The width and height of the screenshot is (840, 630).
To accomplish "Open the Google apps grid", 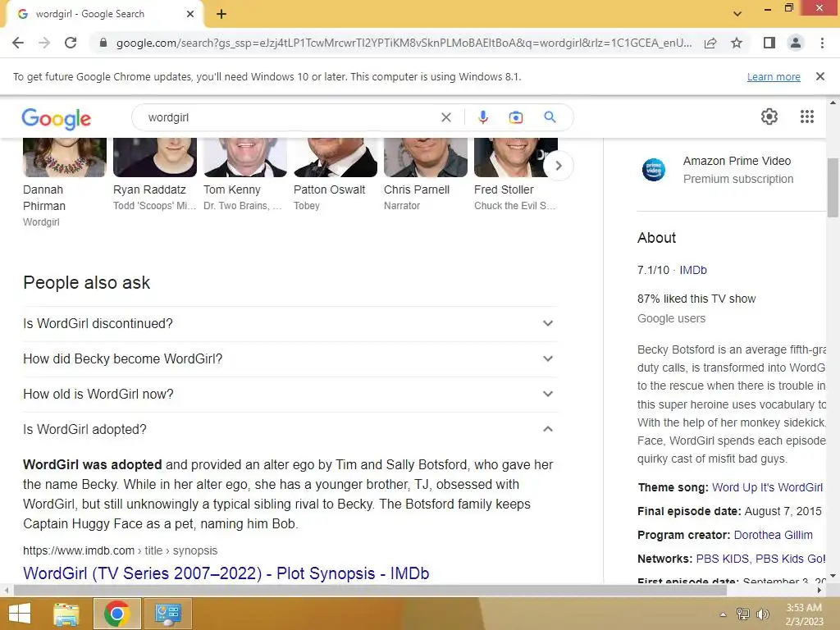I will point(807,116).
